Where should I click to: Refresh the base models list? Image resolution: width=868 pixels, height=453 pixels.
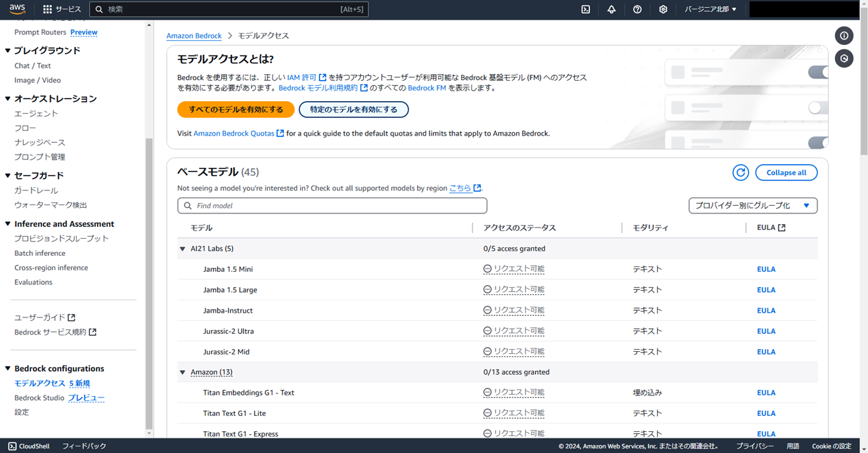(740, 173)
